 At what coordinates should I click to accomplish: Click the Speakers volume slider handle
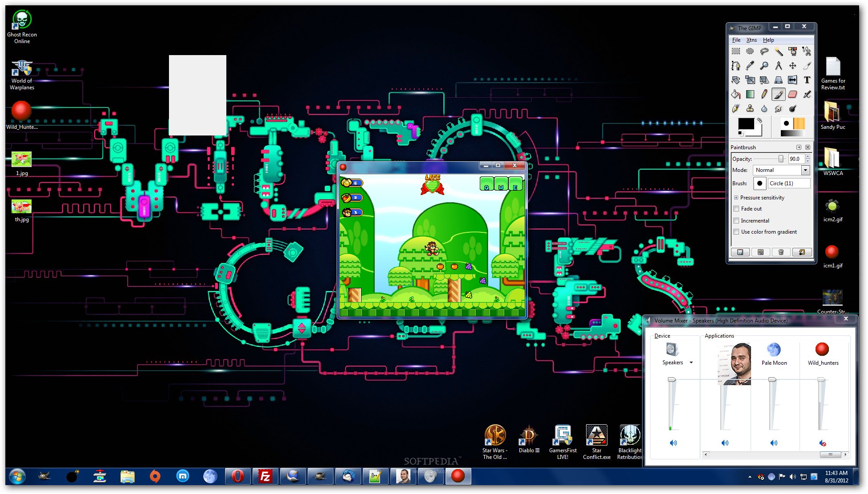tap(672, 379)
